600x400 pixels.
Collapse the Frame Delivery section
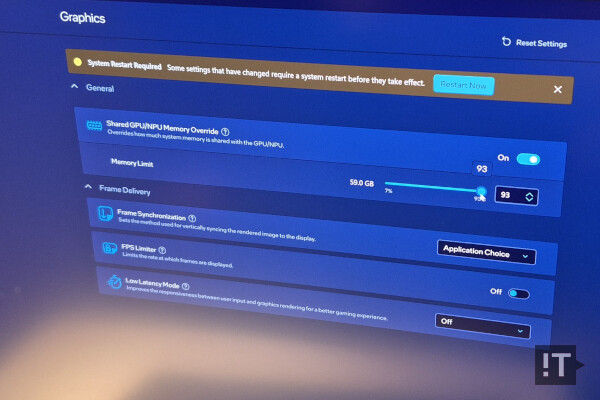(x=88, y=187)
